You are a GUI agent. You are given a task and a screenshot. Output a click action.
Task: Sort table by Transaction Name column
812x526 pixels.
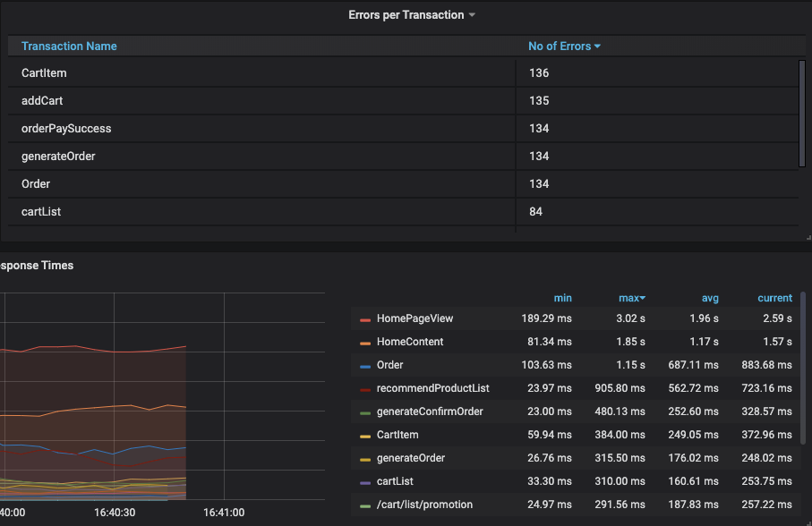69,46
